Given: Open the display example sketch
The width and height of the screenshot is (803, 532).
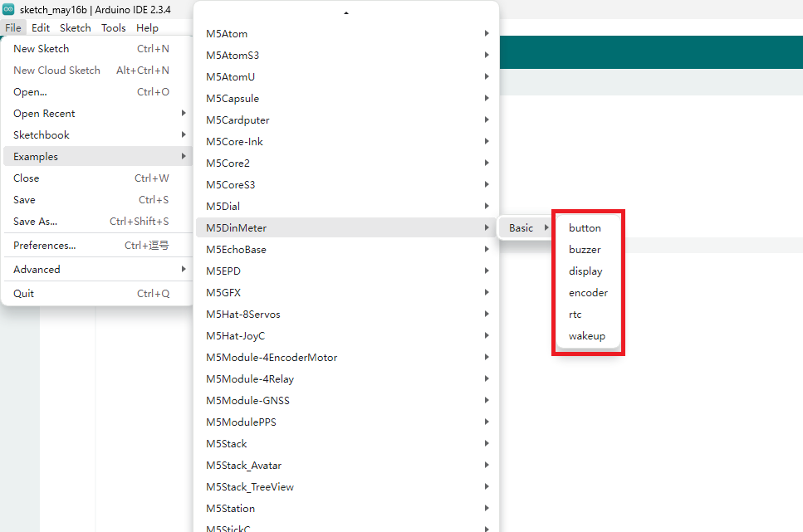Looking at the screenshot, I should (x=588, y=271).
